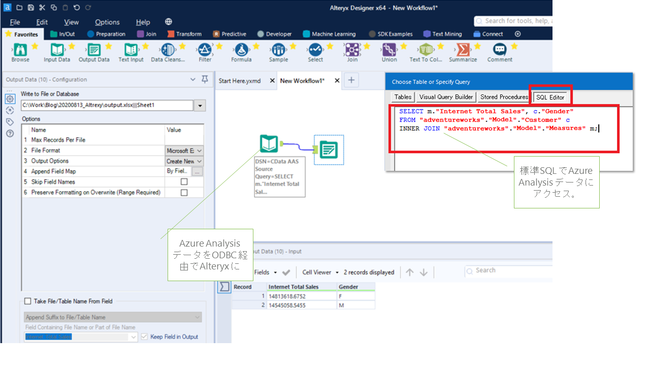Close the Start Here.yxmd tab
This screenshot has height=365, width=650.
(x=272, y=80)
